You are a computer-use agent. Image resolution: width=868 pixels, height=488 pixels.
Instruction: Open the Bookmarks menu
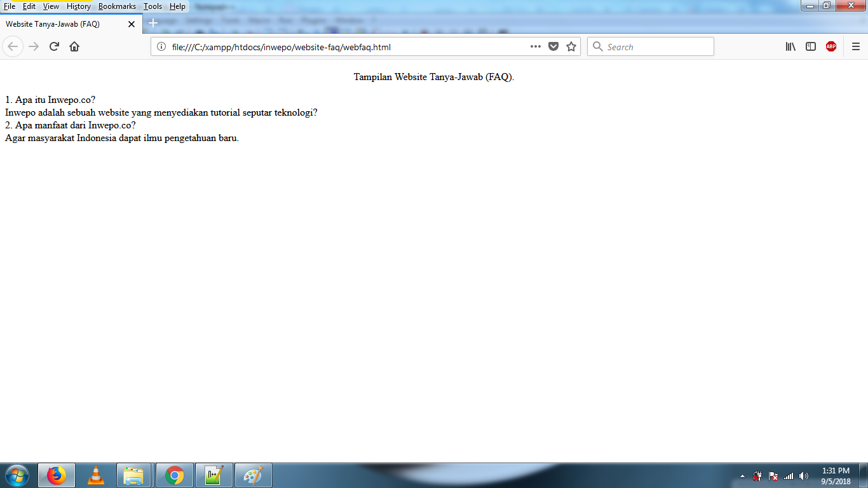[117, 6]
